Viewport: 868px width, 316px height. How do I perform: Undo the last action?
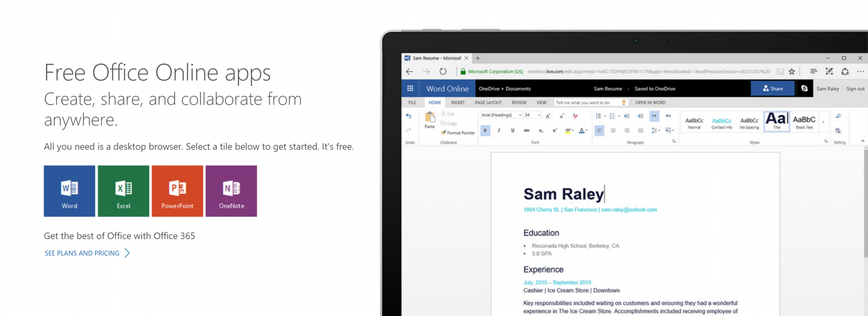tap(409, 116)
